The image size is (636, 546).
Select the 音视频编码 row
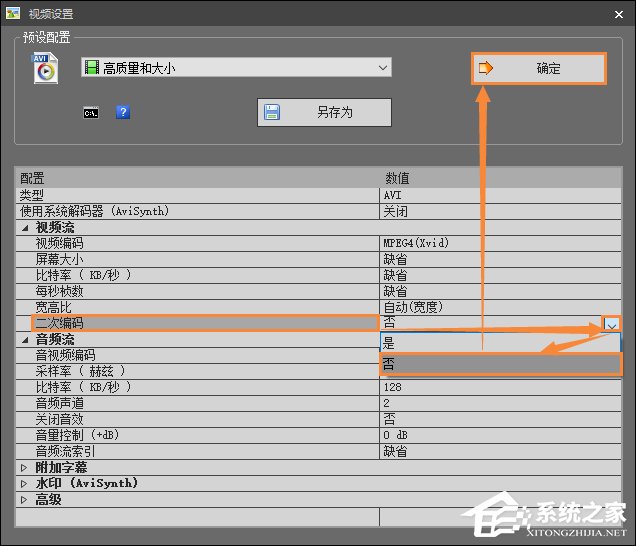[198, 355]
